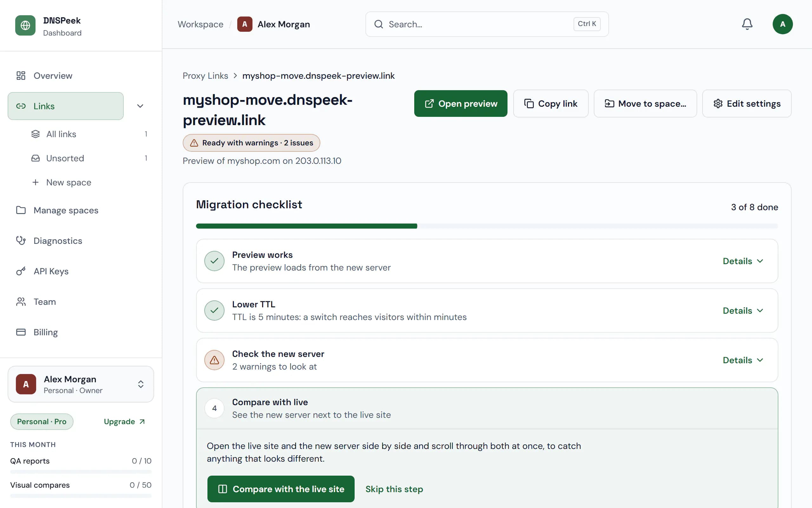This screenshot has width=812, height=508.
Task: Open the notifications bell
Action: tap(747, 24)
